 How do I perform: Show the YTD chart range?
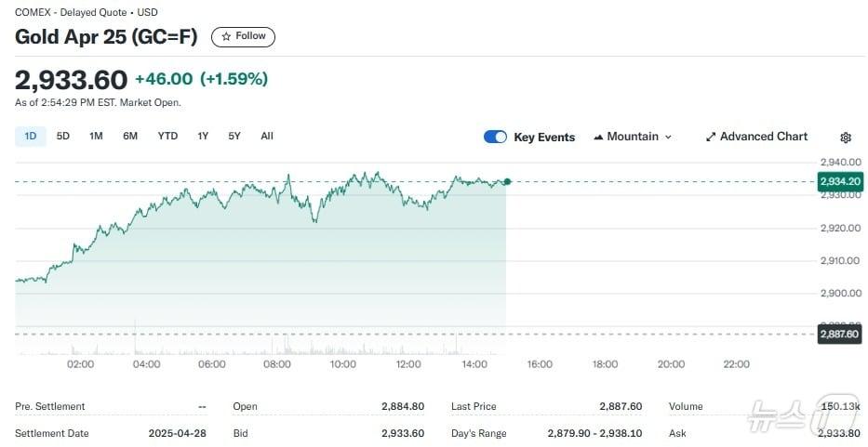tap(167, 137)
